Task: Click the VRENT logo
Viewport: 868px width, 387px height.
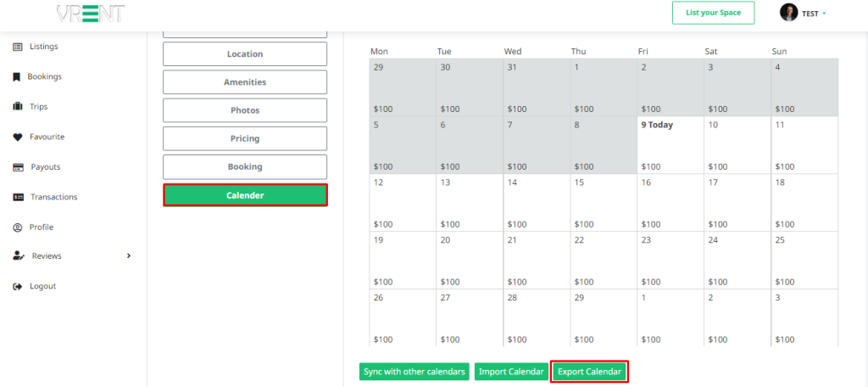Action: 91,14
